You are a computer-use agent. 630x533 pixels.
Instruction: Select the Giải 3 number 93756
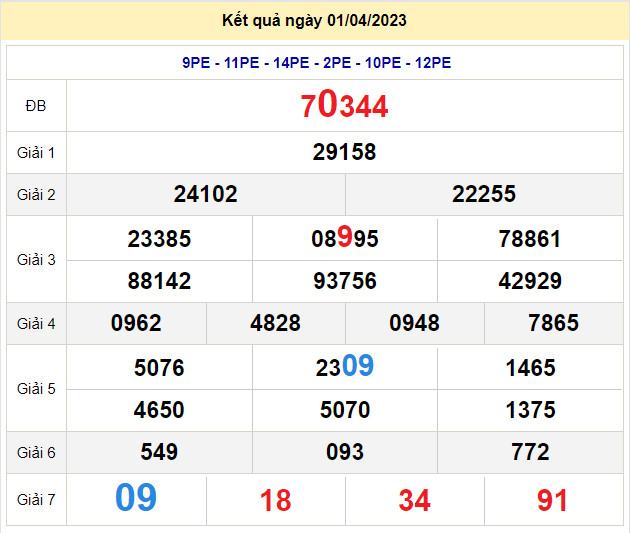[x=345, y=281]
